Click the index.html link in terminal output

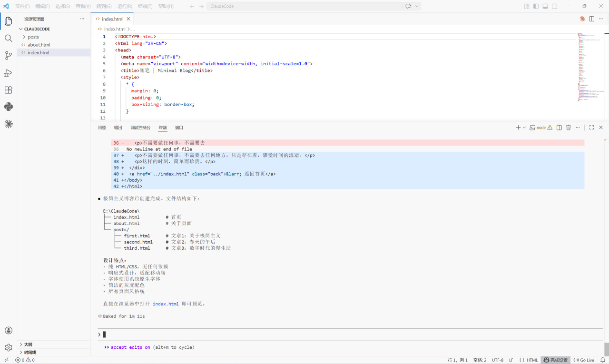click(x=166, y=304)
